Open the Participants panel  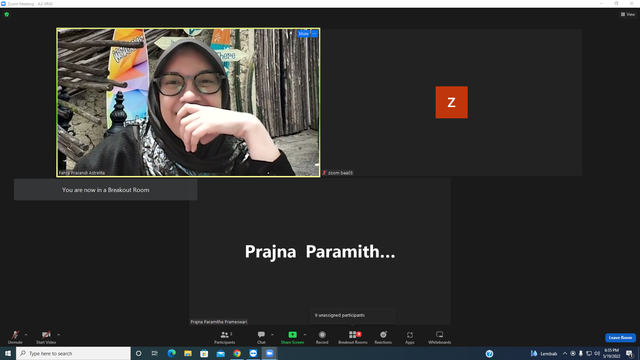point(224,337)
